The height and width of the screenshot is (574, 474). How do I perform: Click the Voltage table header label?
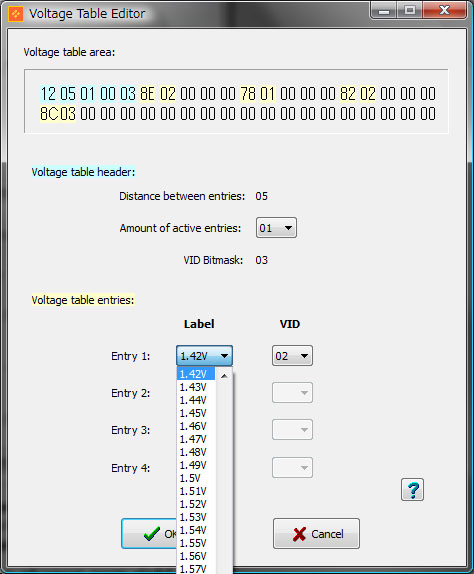point(83,172)
